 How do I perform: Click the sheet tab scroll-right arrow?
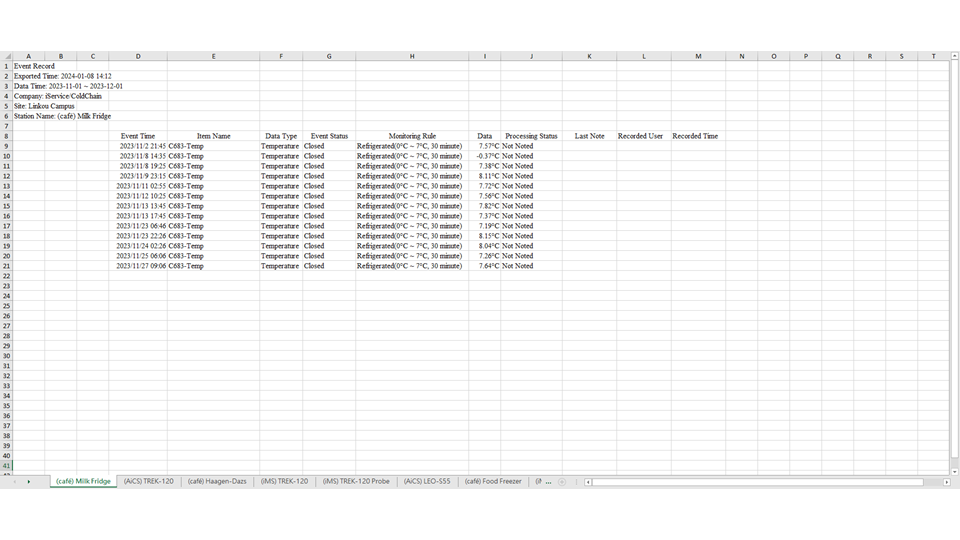(x=28, y=482)
